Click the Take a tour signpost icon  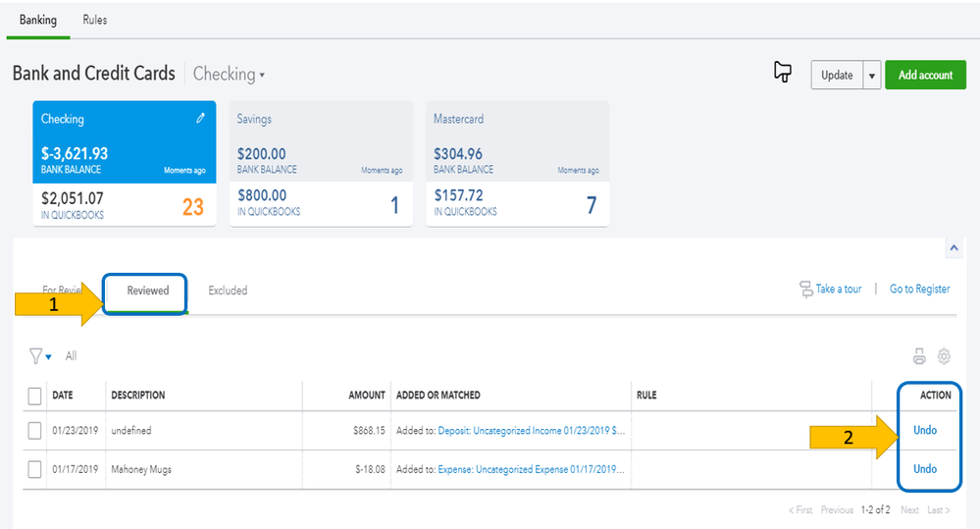click(x=805, y=289)
